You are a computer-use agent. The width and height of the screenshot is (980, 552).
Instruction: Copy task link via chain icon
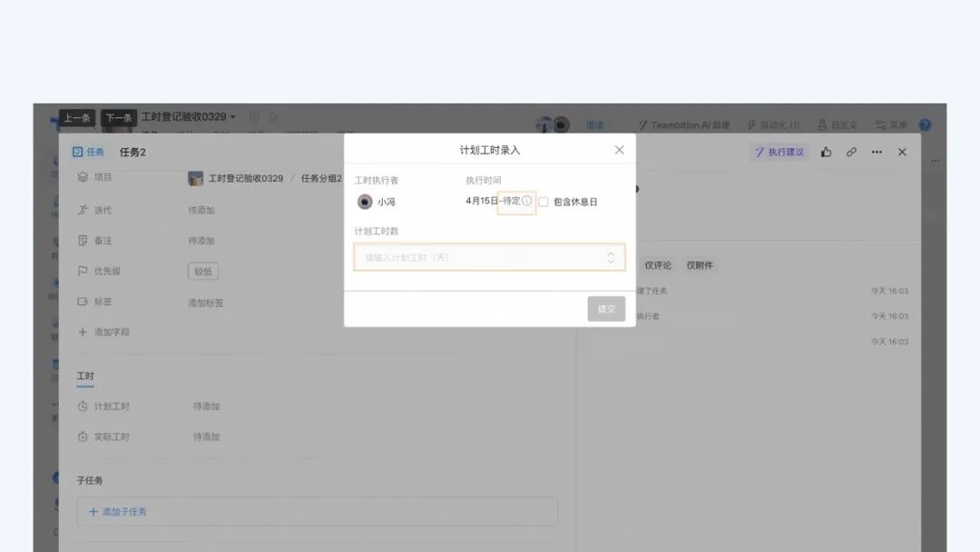coord(851,153)
